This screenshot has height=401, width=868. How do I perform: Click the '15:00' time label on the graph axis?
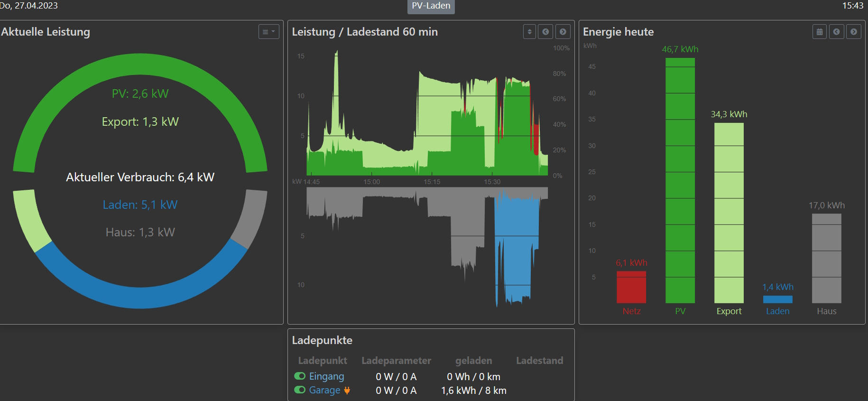pos(372,182)
